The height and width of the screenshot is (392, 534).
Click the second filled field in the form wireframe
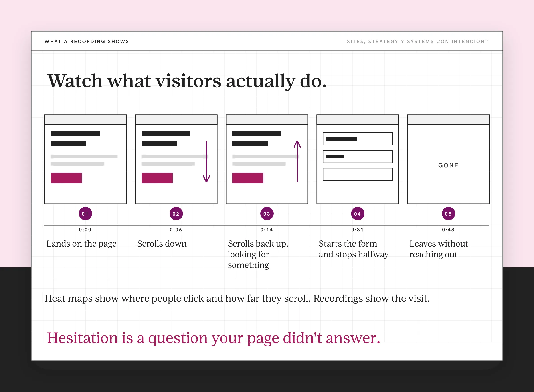358,157
